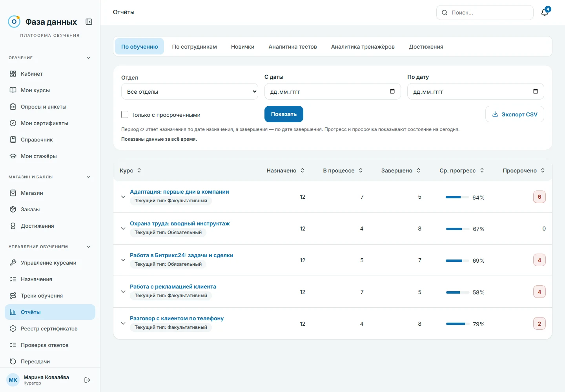Viewport: 565px width, 392px height.
Task: Switch to Новички tab
Action: pos(243,47)
